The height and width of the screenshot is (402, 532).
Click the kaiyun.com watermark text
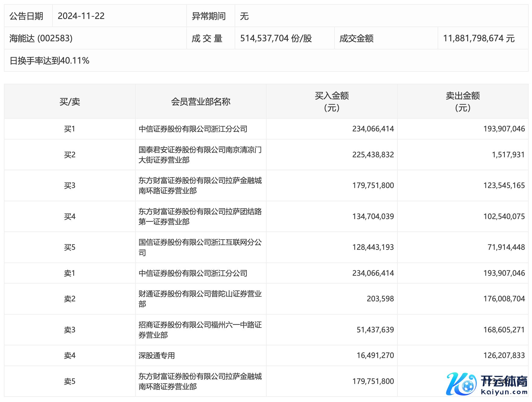[504, 392]
